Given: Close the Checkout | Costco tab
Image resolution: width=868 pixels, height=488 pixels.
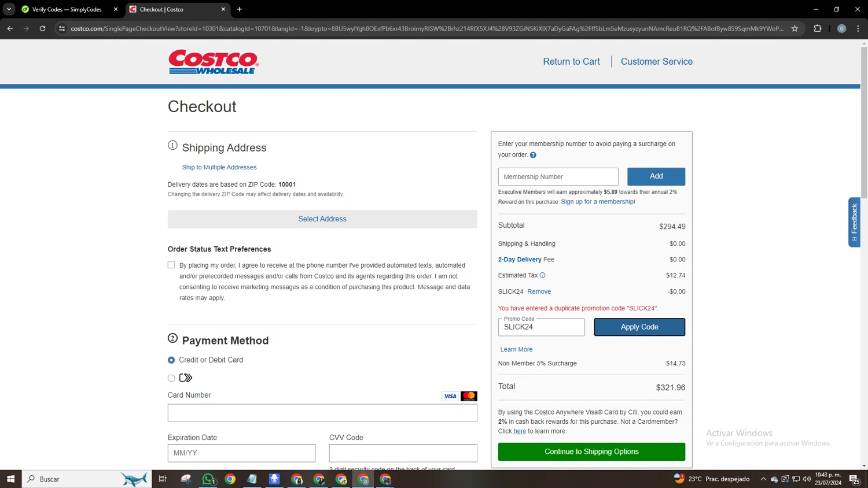Looking at the screenshot, I should pyautogui.click(x=223, y=9).
